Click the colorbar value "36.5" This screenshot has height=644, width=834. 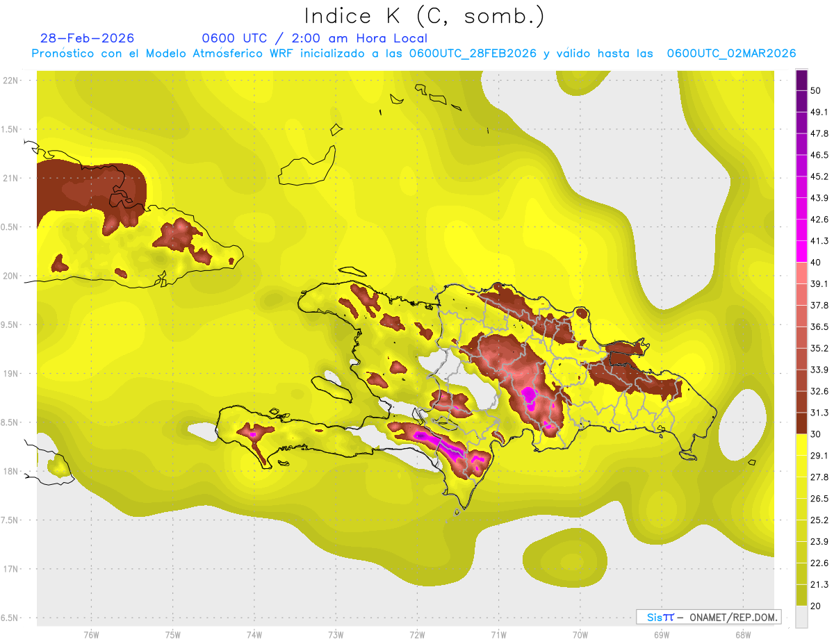819,327
